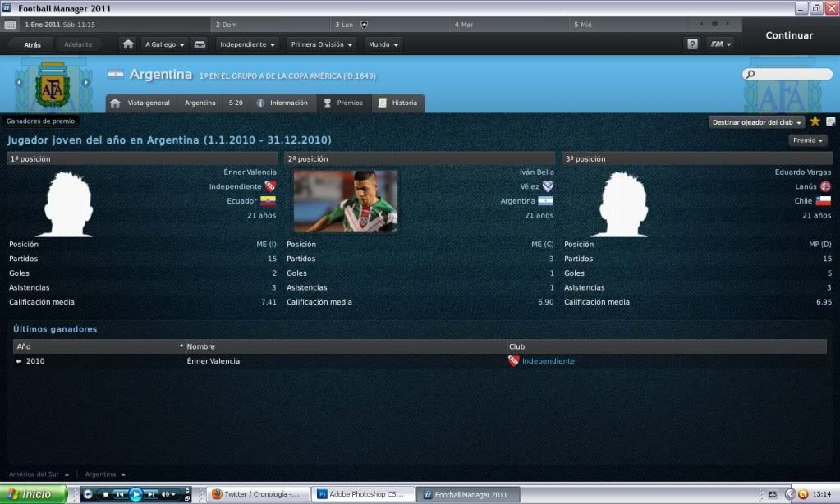840x504 pixels.
Task: Select the 2 Dom day in calendar strip
Action: 270,25
